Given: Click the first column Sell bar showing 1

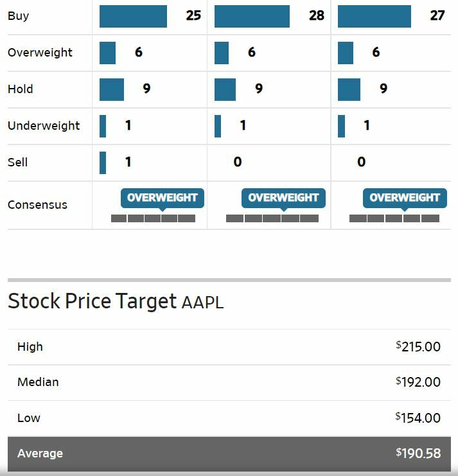Looking at the screenshot, I should pos(103,163).
